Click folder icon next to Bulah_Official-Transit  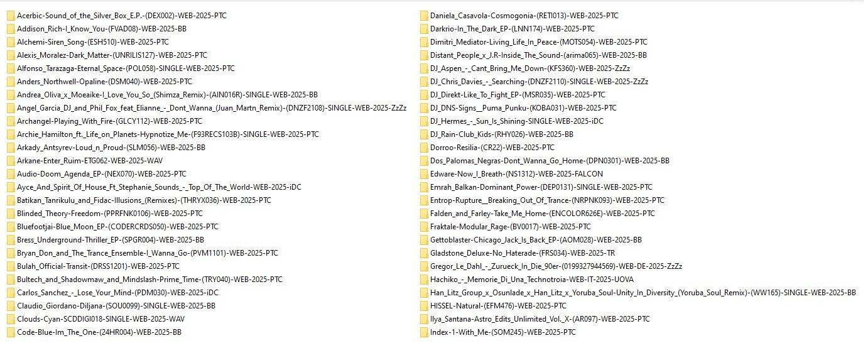11,266
